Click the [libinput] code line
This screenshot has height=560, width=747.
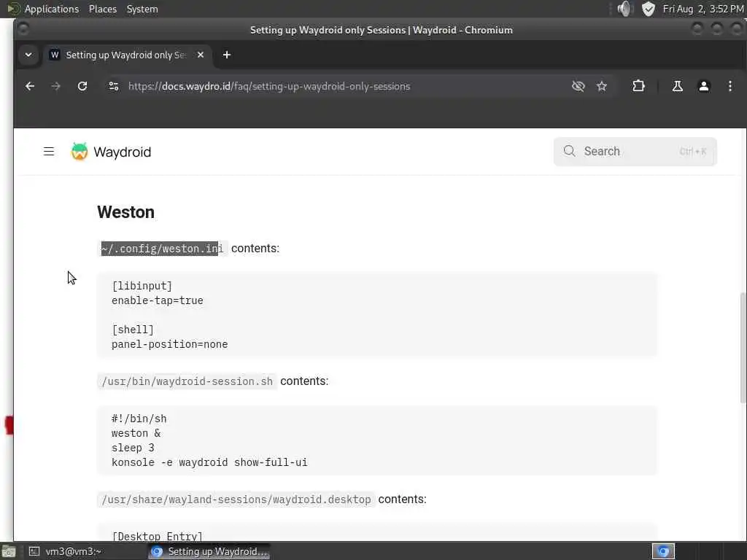(142, 286)
